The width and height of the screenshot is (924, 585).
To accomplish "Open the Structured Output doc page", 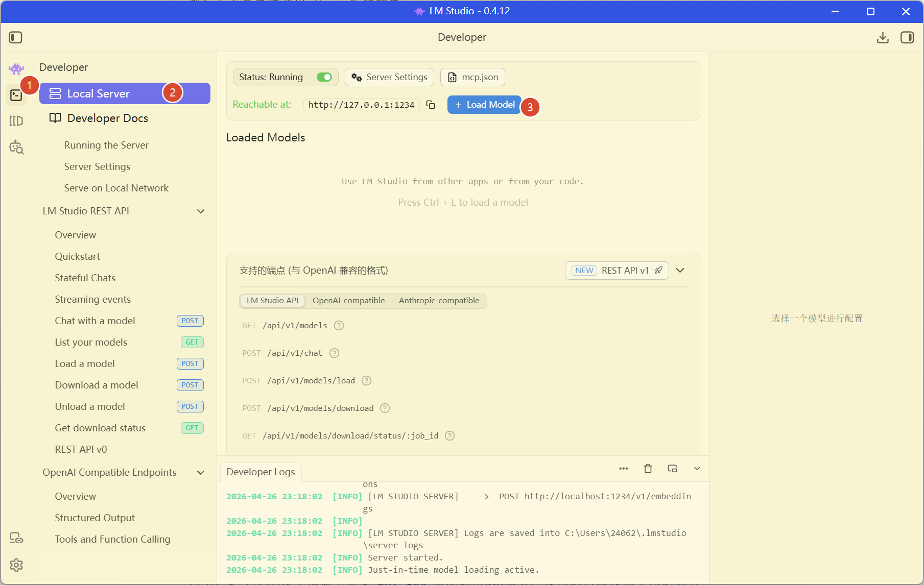I will tap(95, 518).
